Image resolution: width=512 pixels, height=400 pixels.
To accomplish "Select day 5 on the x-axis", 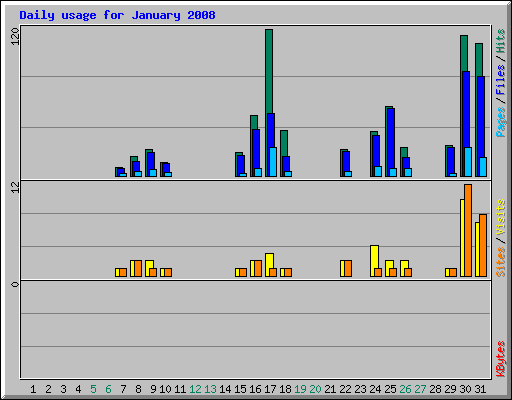I will 93,389.
